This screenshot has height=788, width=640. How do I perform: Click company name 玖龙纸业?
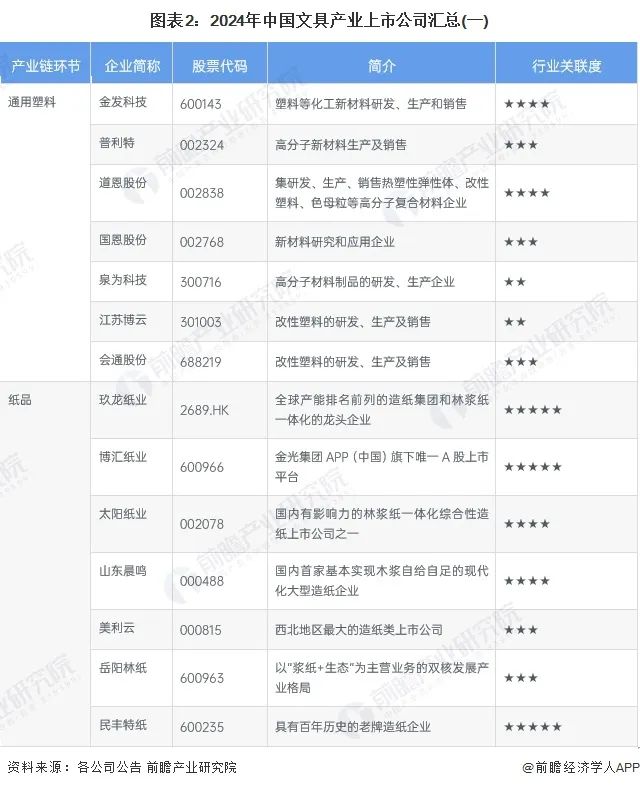click(x=123, y=400)
